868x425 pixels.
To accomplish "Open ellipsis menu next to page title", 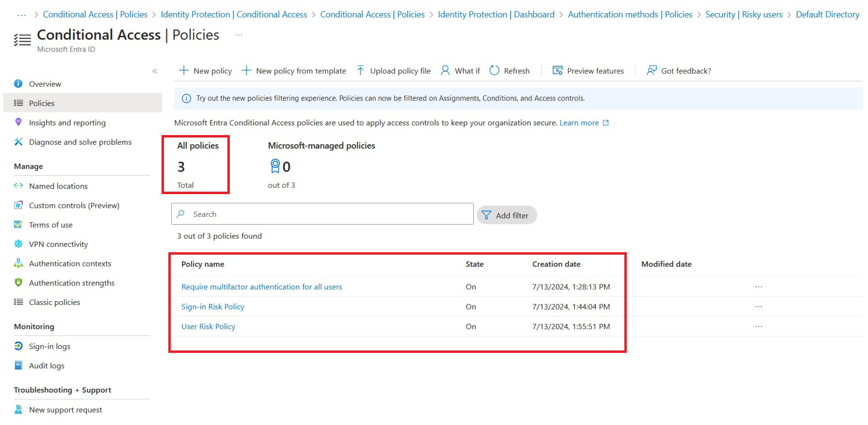I will 239,35.
